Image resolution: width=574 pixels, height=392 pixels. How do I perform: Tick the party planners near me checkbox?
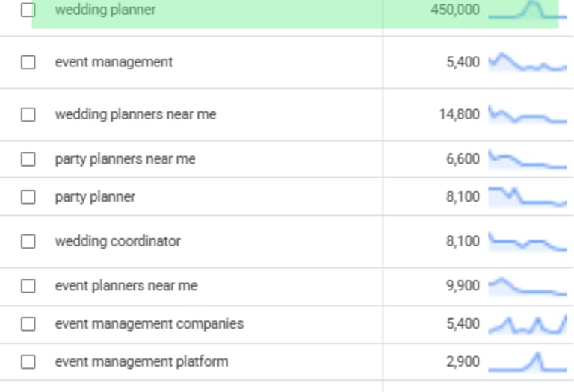point(28,159)
